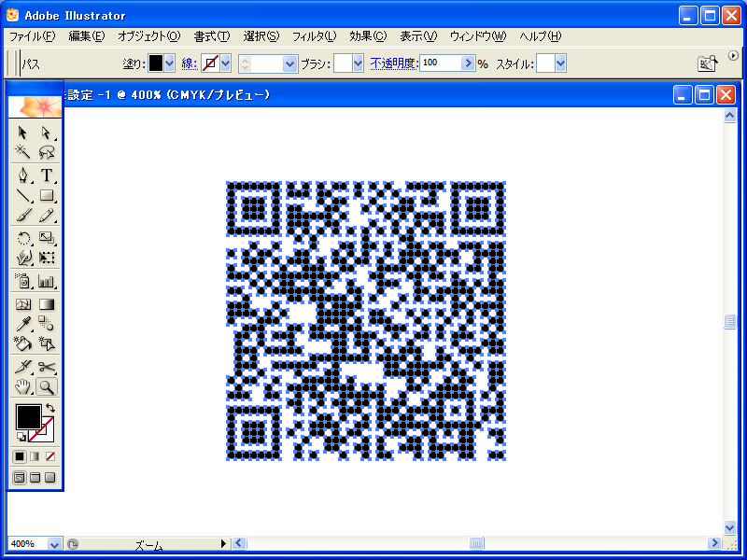Viewport: 747px width, 560px height.
Task: Switch to full screen mode
Action: [x=50, y=477]
